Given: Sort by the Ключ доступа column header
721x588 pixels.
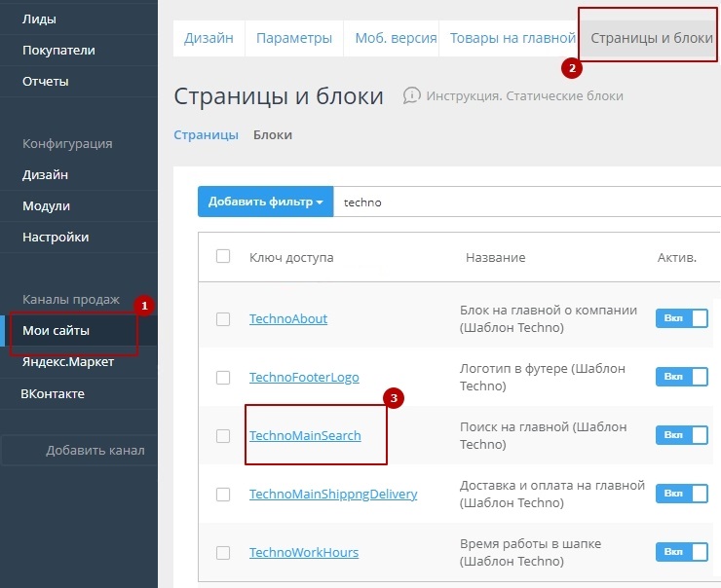Looking at the screenshot, I should click(x=291, y=257).
